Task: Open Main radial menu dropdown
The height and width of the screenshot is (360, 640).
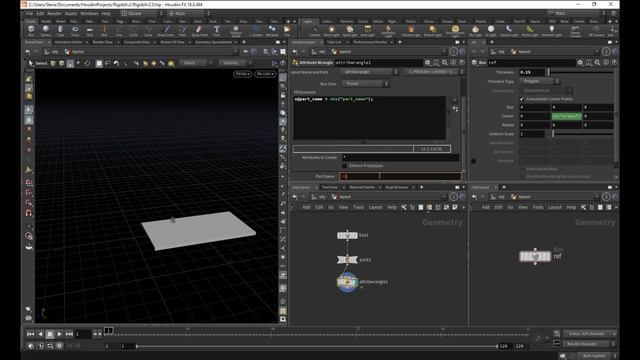Action: pyautogui.click(x=189, y=13)
